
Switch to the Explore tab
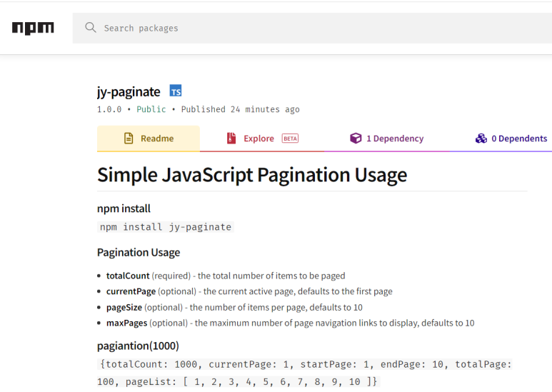pyautogui.click(x=262, y=139)
